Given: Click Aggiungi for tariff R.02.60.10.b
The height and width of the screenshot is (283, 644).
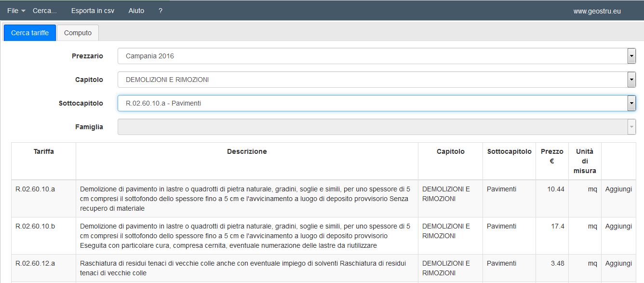Looking at the screenshot, I should (618, 226).
